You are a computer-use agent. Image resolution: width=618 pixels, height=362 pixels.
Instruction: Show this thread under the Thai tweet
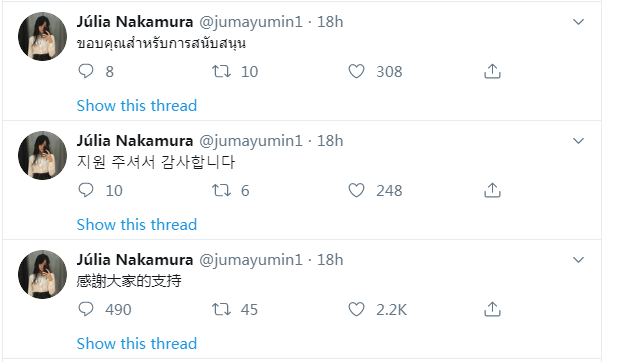pos(137,106)
